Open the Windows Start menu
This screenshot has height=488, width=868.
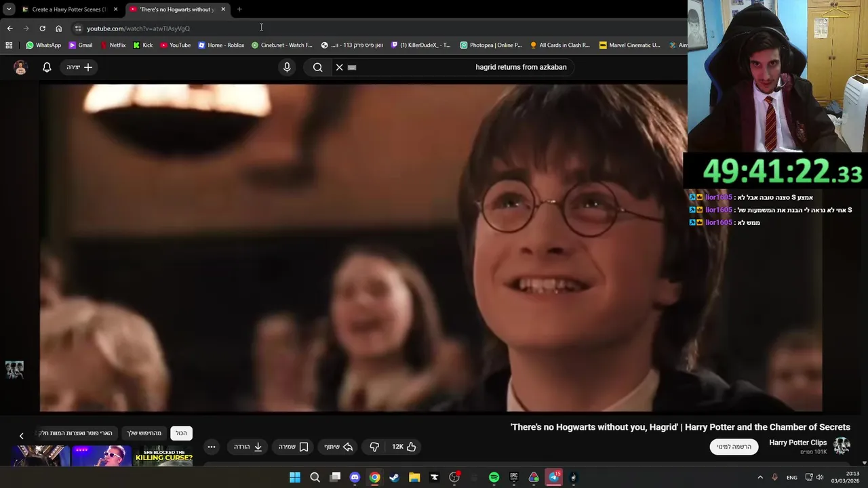coord(295,477)
